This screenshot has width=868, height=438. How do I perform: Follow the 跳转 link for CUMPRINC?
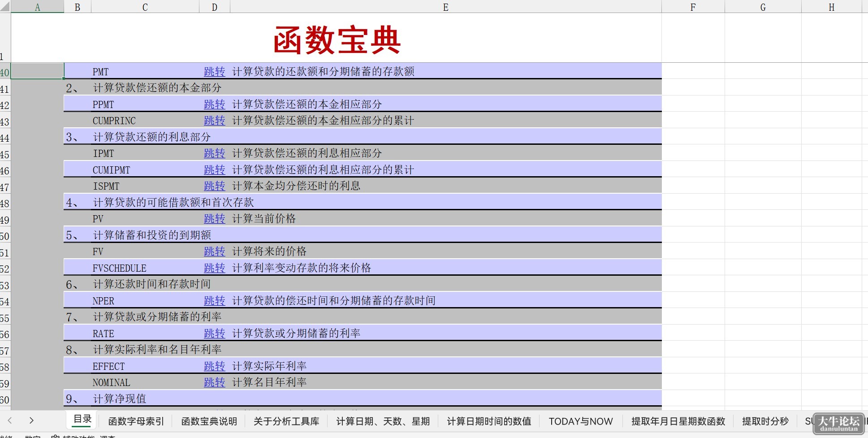215,121
